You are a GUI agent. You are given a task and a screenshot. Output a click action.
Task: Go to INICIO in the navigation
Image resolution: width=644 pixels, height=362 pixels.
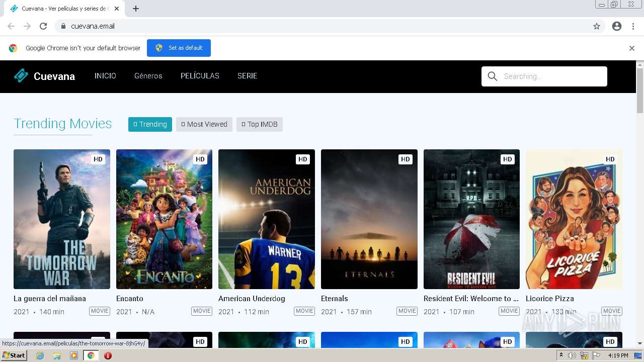[x=105, y=76]
